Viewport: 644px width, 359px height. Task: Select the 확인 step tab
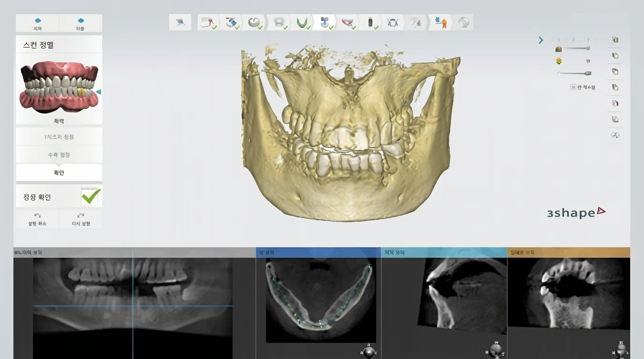click(59, 172)
